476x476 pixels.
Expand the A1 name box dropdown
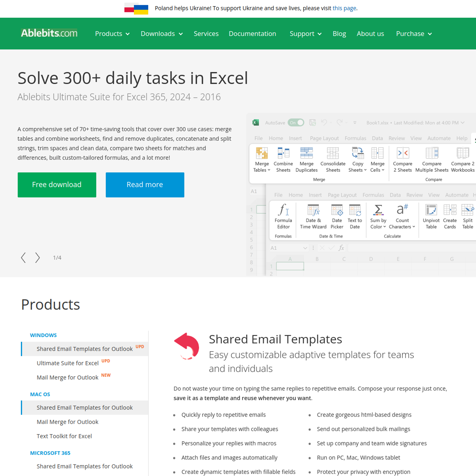305,248
